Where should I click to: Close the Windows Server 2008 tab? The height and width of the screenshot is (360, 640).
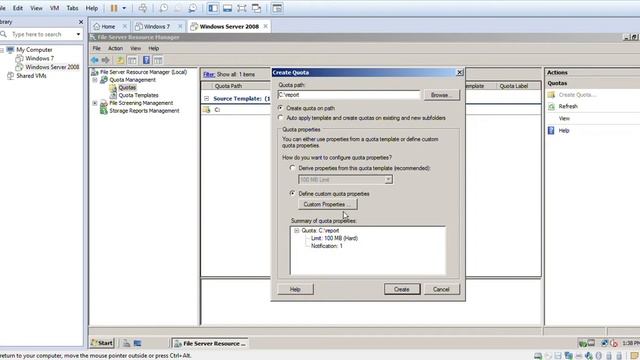click(266, 26)
